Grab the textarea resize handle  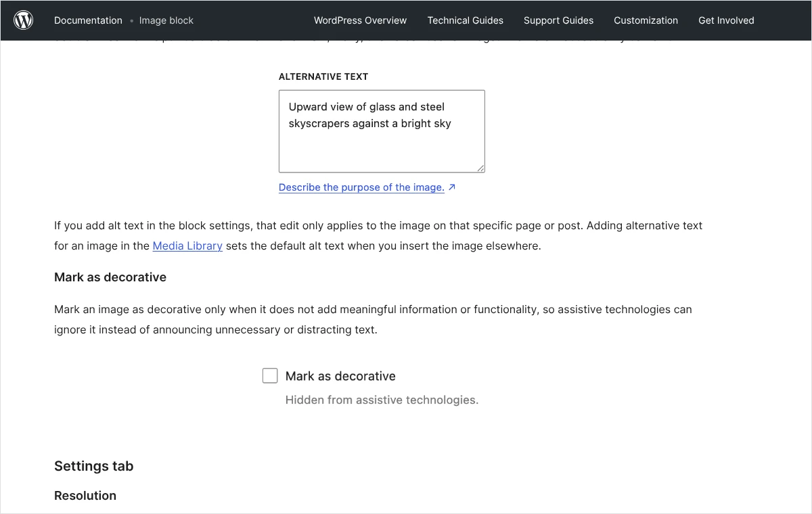click(480, 168)
